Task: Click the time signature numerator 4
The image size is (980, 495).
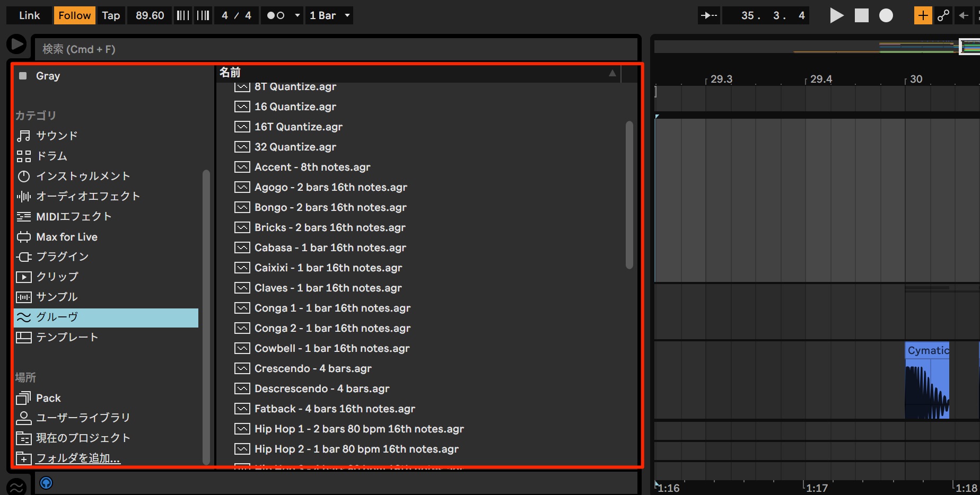Action: tap(225, 15)
